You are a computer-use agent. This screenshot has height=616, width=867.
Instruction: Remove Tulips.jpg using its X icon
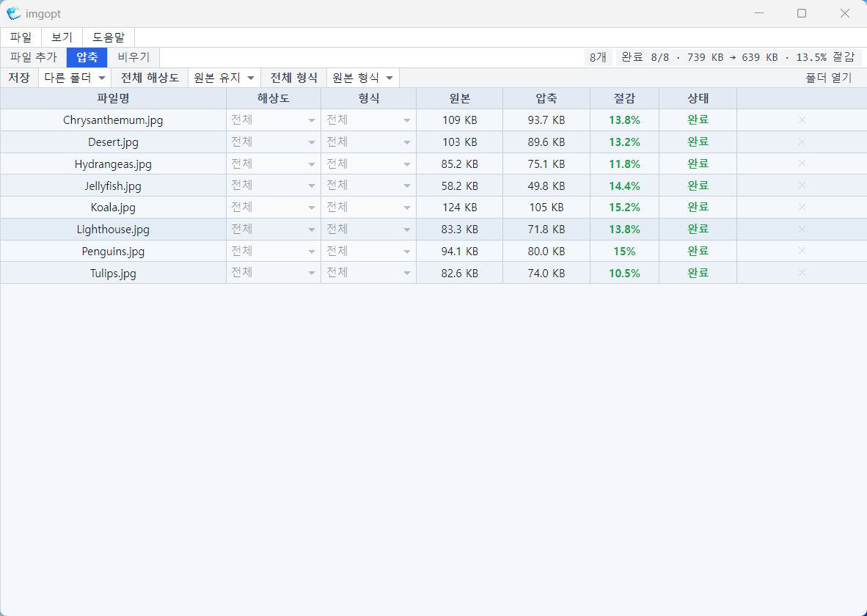(x=802, y=273)
